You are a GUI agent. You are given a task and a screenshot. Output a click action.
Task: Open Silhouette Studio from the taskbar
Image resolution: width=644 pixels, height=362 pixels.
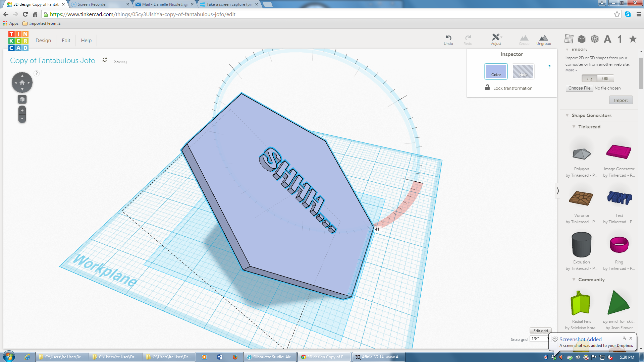coord(270,357)
